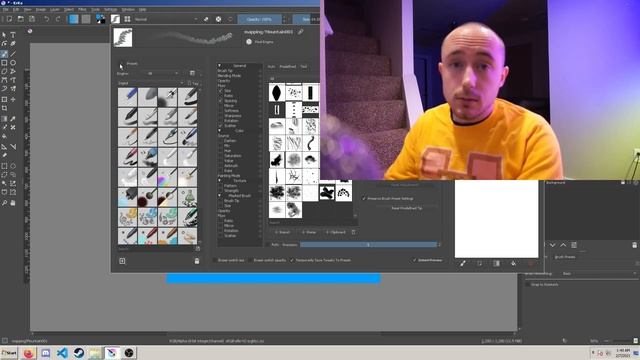The width and height of the screenshot is (640, 360).
Task: Switch to the Auto brush tip tab
Action: click(x=271, y=66)
